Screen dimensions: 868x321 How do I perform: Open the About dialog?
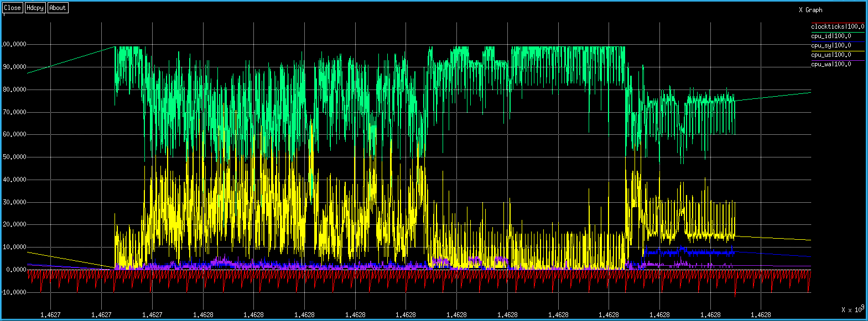pyautogui.click(x=58, y=8)
